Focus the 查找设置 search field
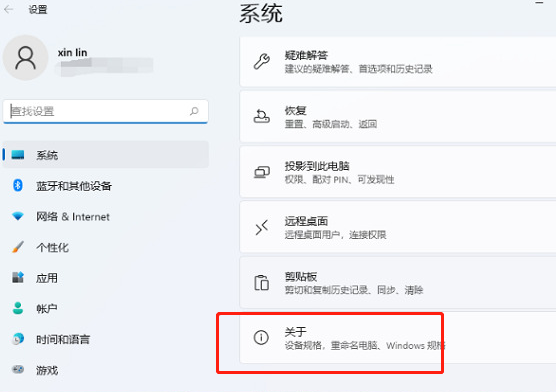This screenshot has height=392, width=556. pyautogui.click(x=106, y=111)
